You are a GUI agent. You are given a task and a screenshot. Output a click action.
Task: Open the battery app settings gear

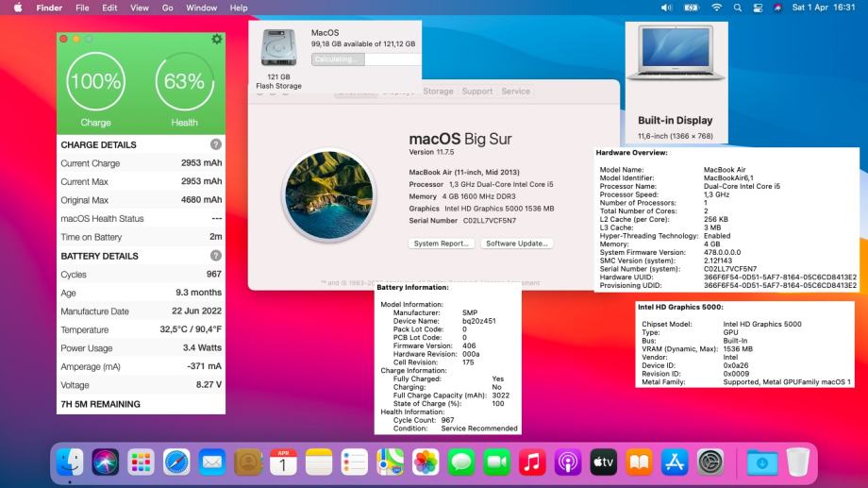[217, 39]
